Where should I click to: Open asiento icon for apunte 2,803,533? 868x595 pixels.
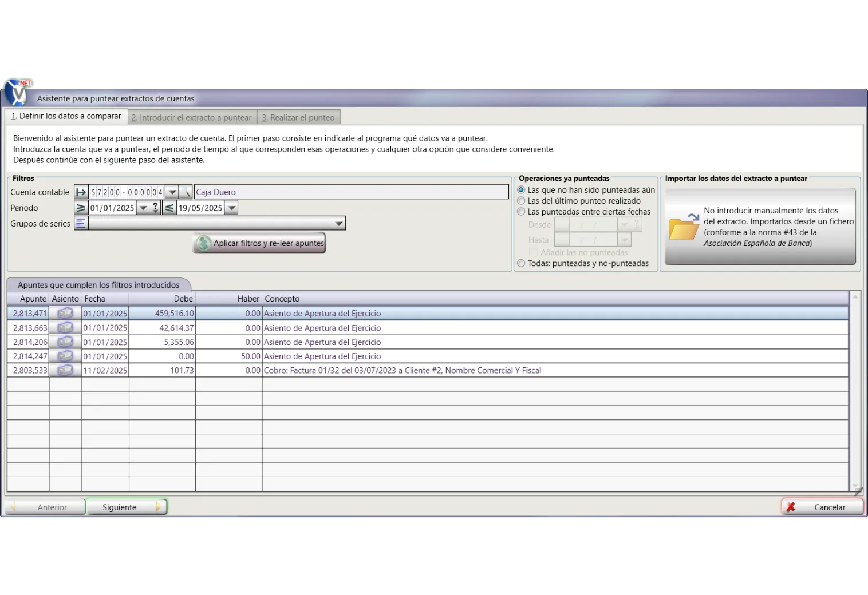tap(65, 371)
